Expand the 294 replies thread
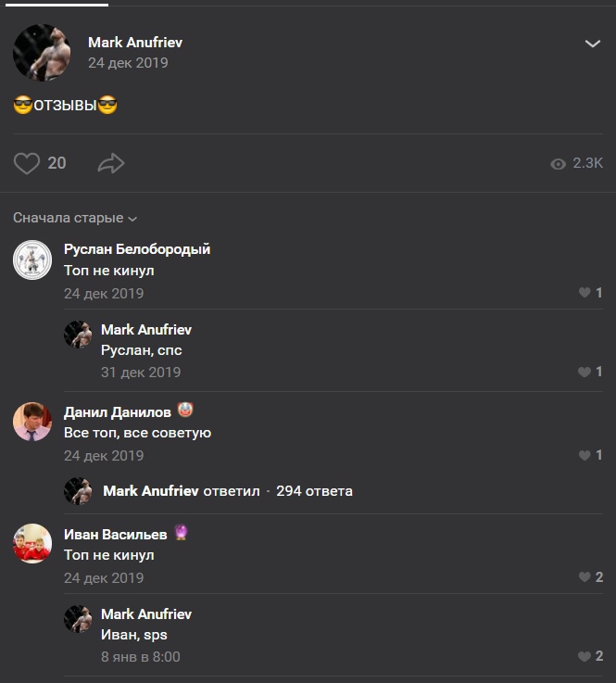 click(314, 491)
